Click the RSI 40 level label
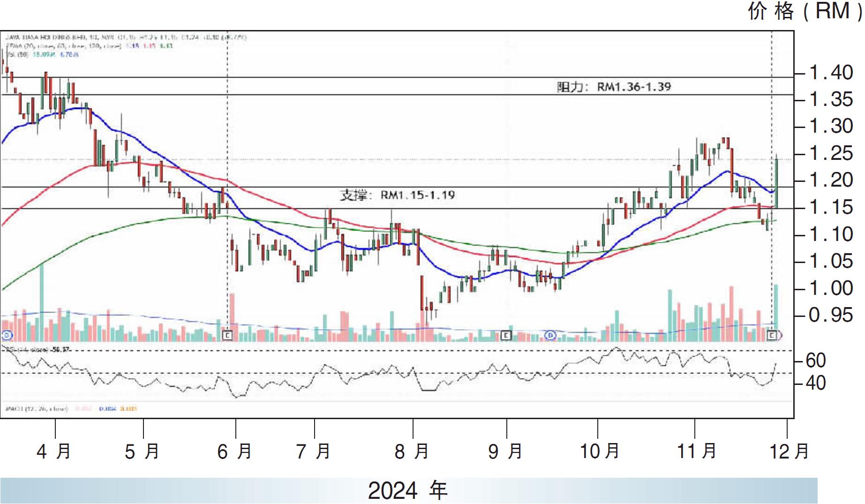Image resolution: width=865 pixels, height=504 pixels. click(x=816, y=383)
